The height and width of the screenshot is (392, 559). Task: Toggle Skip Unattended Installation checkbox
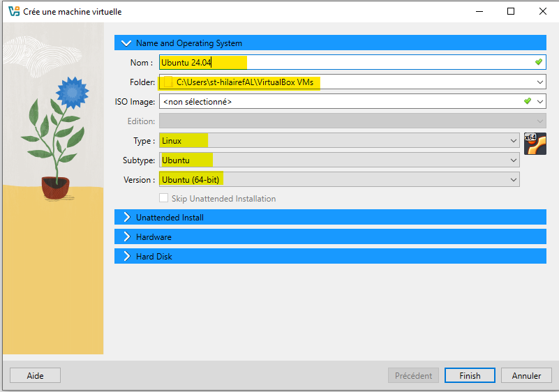(x=164, y=199)
